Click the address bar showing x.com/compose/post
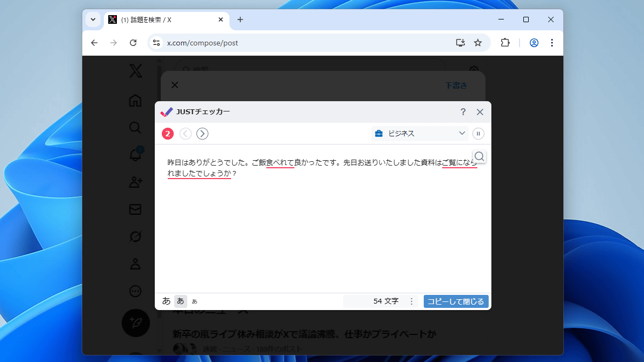 coord(303,43)
